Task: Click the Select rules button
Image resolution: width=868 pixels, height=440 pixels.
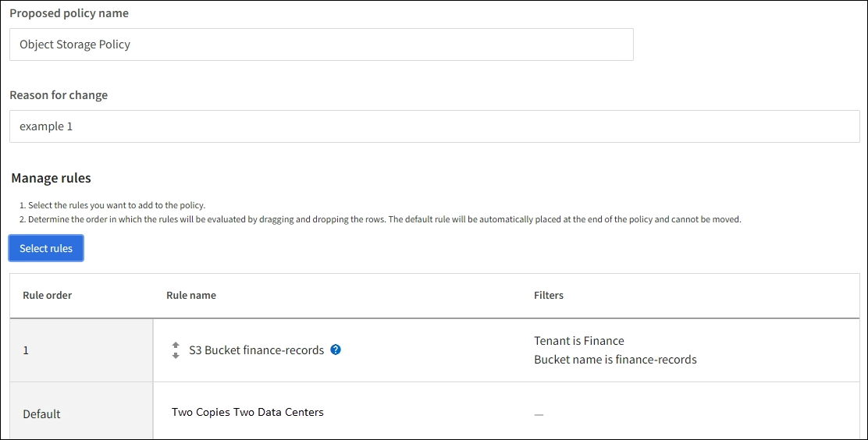Action: 46,248
